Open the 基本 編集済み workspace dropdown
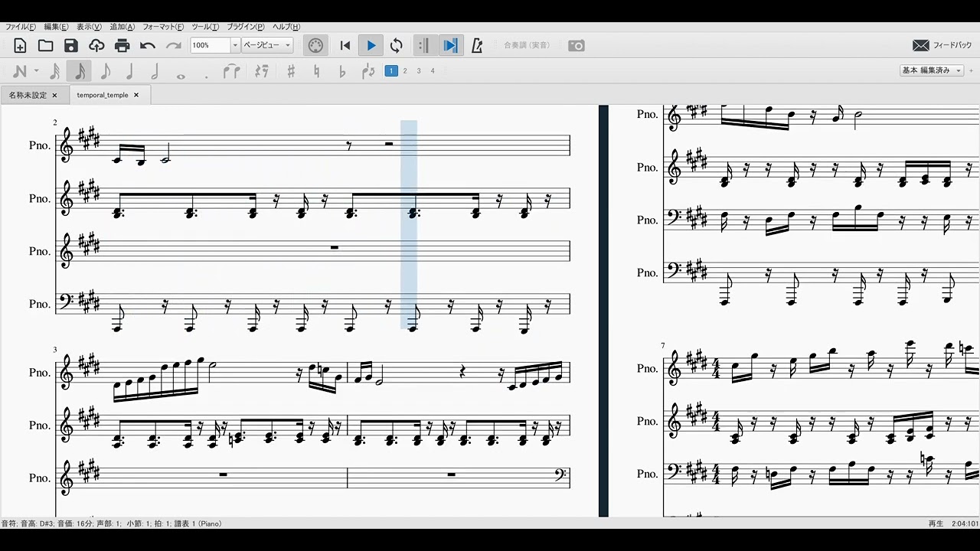The width and height of the screenshot is (980, 551). (930, 70)
